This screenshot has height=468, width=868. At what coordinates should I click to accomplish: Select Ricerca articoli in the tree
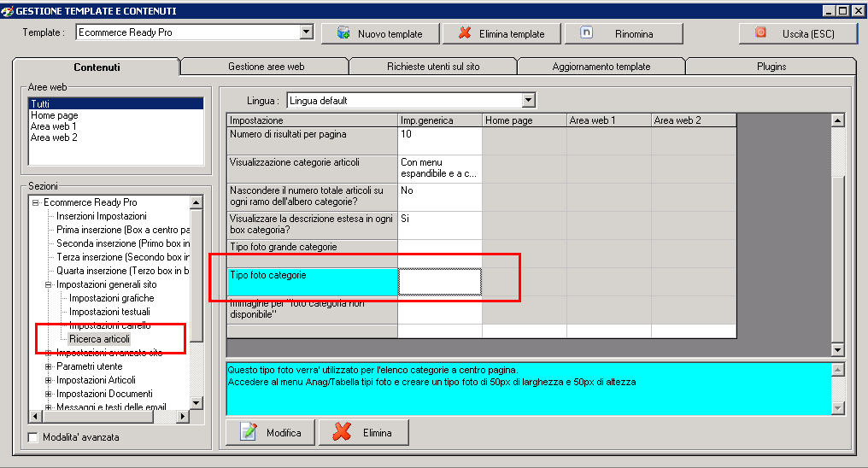coord(99,339)
